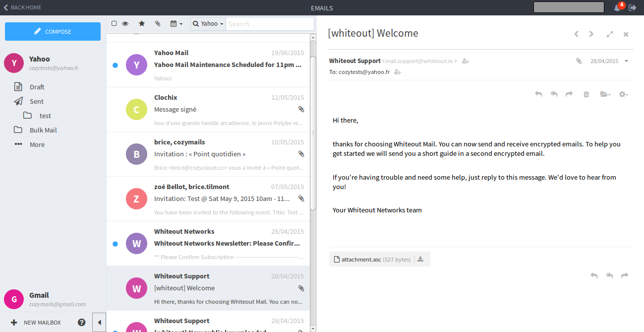Click the Compose button

(53, 31)
